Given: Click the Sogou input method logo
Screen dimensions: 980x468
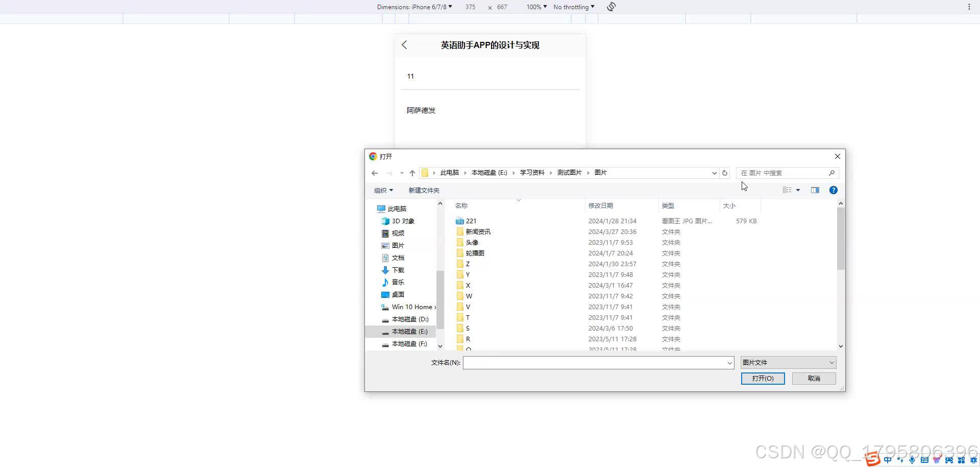Looking at the screenshot, I should [872, 460].
